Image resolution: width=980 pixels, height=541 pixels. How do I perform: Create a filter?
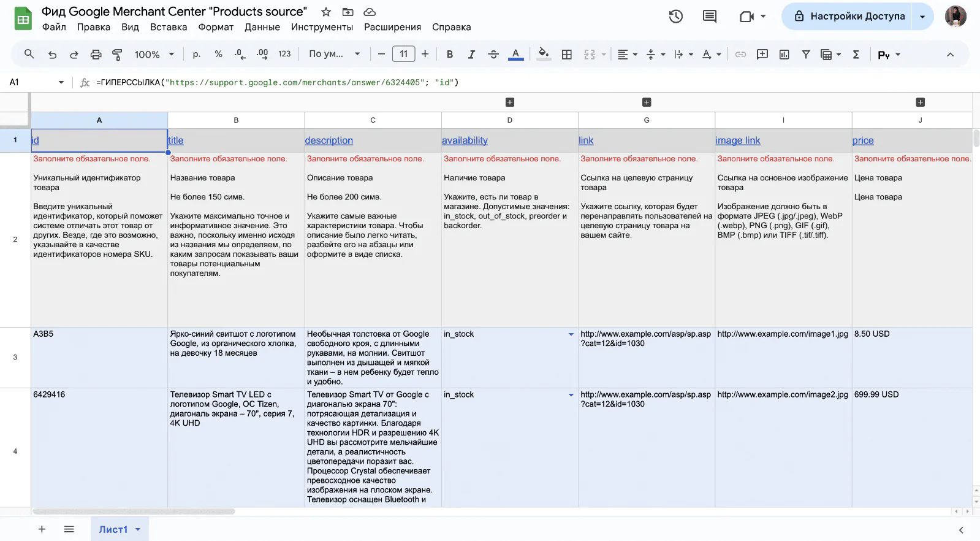806,55
